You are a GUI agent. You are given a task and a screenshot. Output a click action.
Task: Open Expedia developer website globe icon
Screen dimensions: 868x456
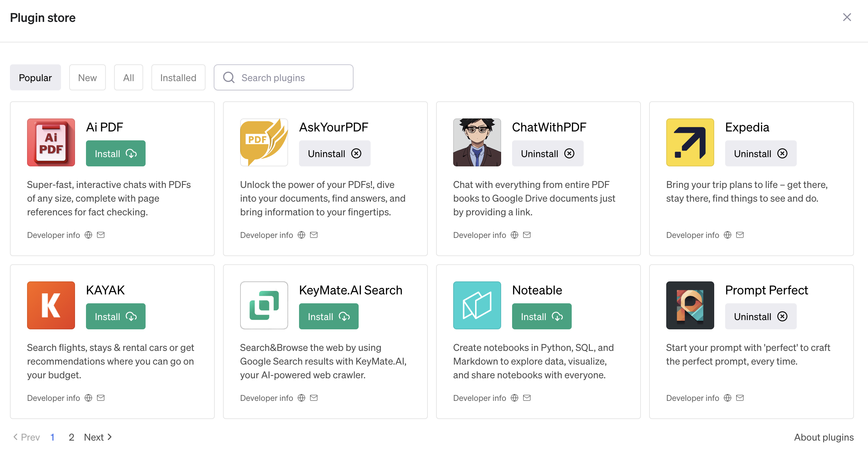click(728, 235)
